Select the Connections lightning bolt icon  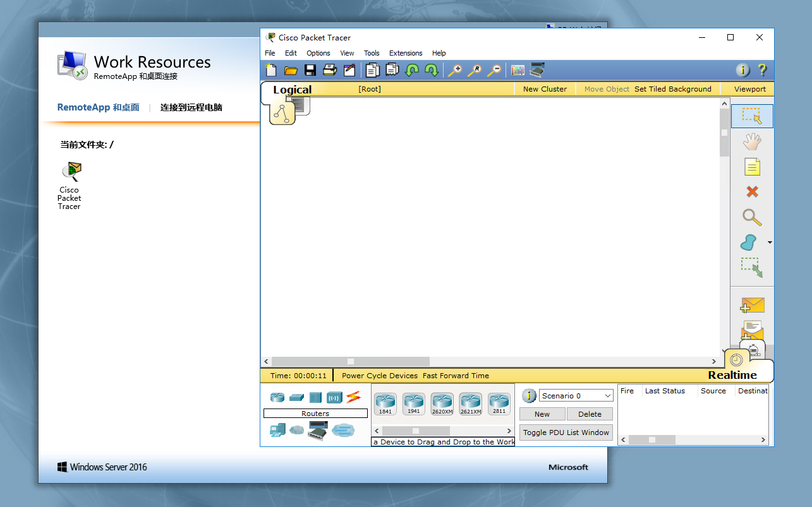(x=353, y=397)
